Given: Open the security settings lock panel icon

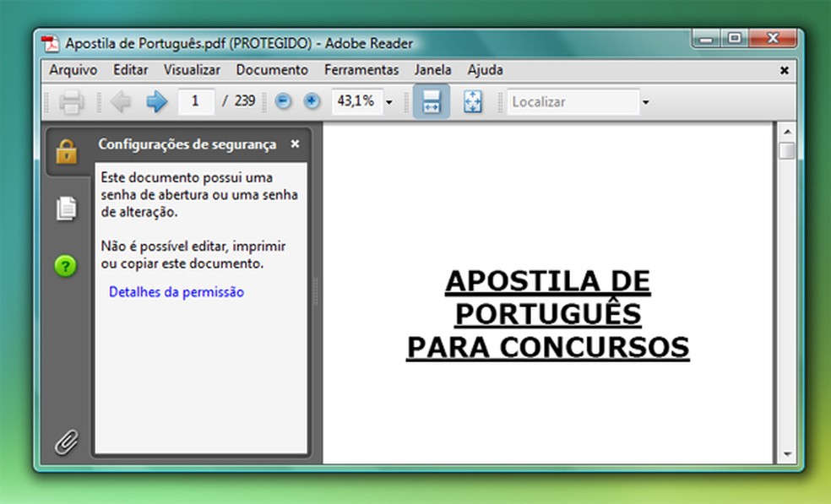Looking at the screenshot, I should [x=64, y=154].
